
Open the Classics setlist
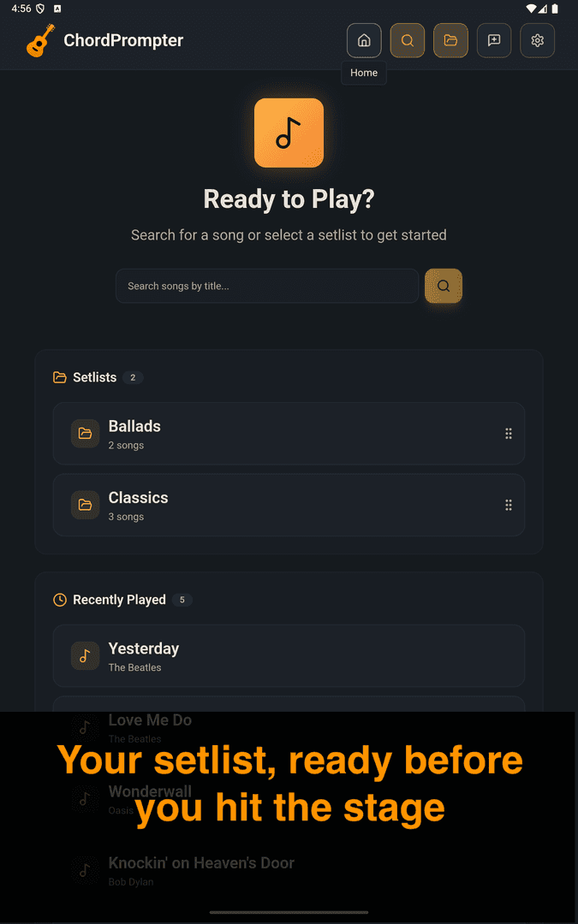289,505
